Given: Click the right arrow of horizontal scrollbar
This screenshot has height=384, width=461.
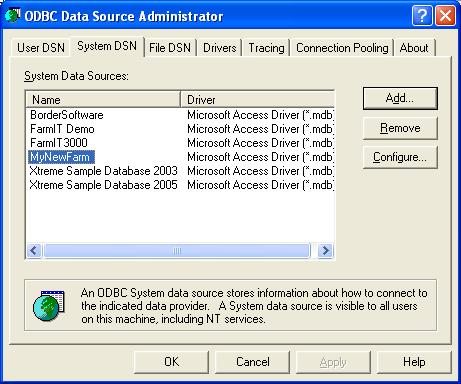Looking at the screenshot, I should [325, 250].
